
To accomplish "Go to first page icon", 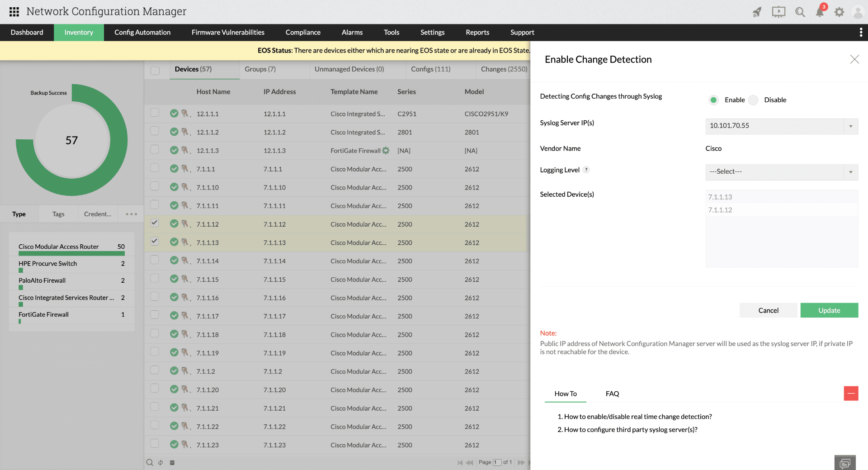I will 460,462.
